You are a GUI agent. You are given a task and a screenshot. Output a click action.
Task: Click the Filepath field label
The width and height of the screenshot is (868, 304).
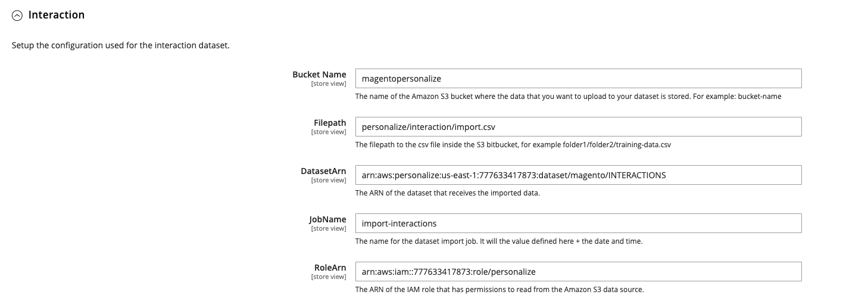[x=329, y=123]
